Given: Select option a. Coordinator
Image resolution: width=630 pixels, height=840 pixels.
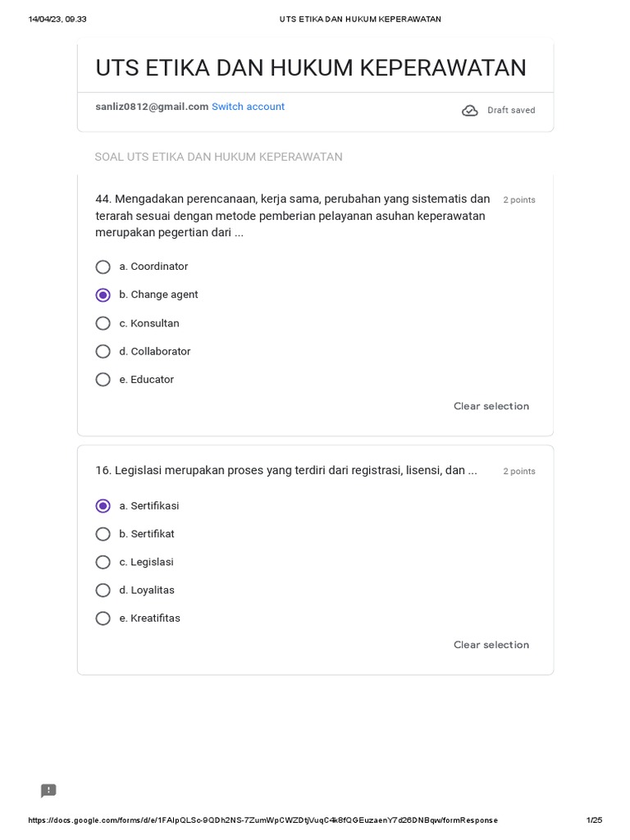Looking at the screenshot, I should click(x=103, y=267).
